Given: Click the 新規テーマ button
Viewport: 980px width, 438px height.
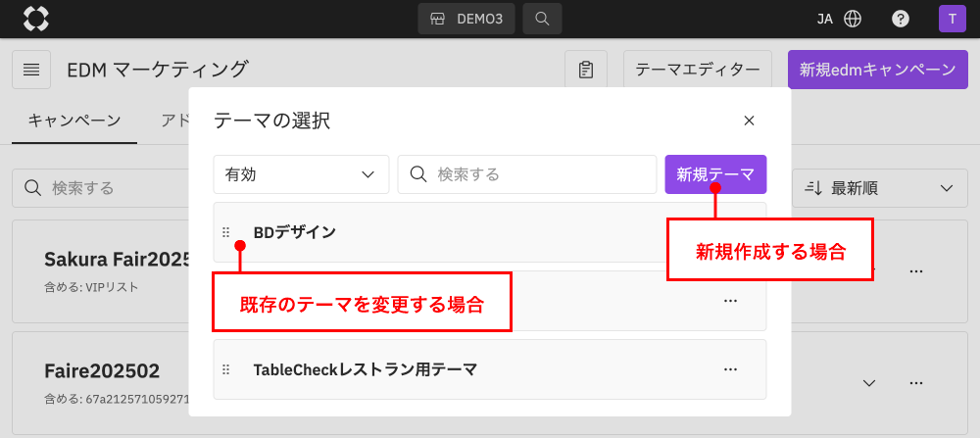Looking at the screenshot, I should tap(715, 174).
